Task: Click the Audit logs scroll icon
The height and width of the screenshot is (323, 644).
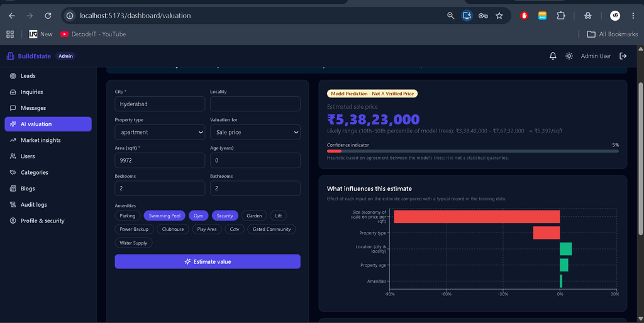Action: tap(13, 204)
